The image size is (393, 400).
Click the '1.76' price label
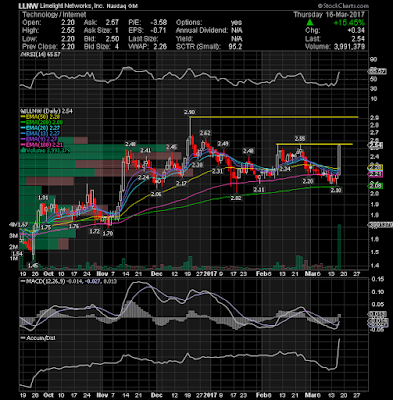click(x=73, y=226)
